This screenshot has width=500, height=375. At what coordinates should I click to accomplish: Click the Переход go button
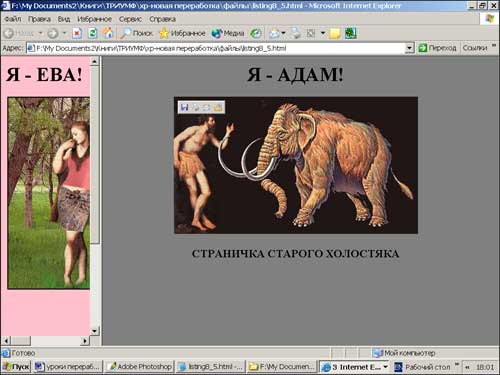[x=437, y=48]
